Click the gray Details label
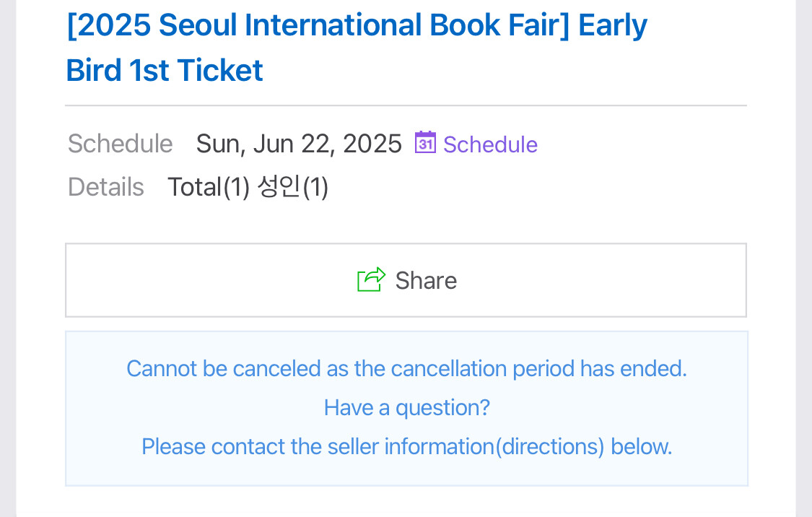The image size is (812, 517). coord(106,187)
